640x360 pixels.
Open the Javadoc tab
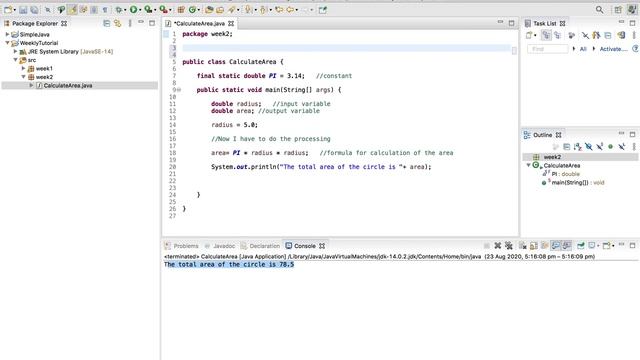click(220, 246)
